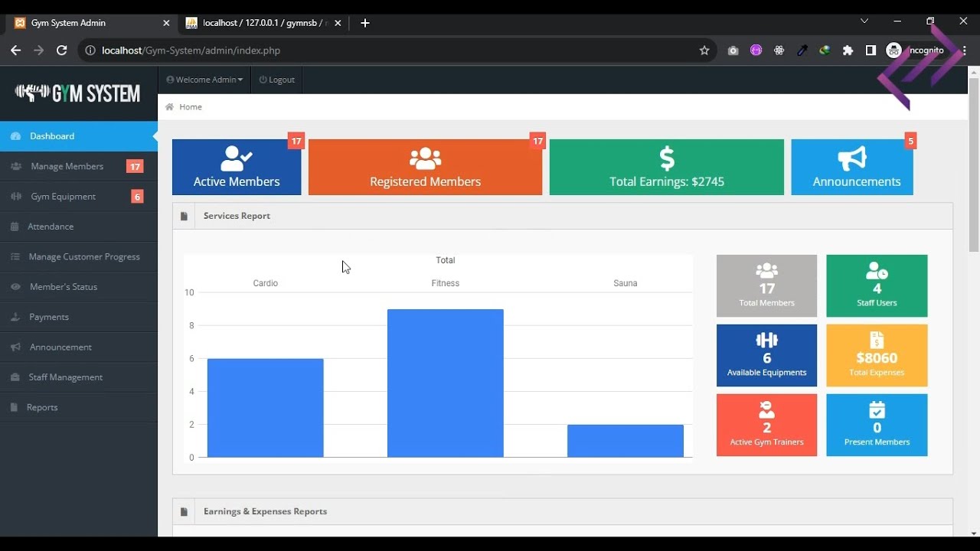Click the Gym System logo
The image size is (980, 551).
(x=78, y=93)
